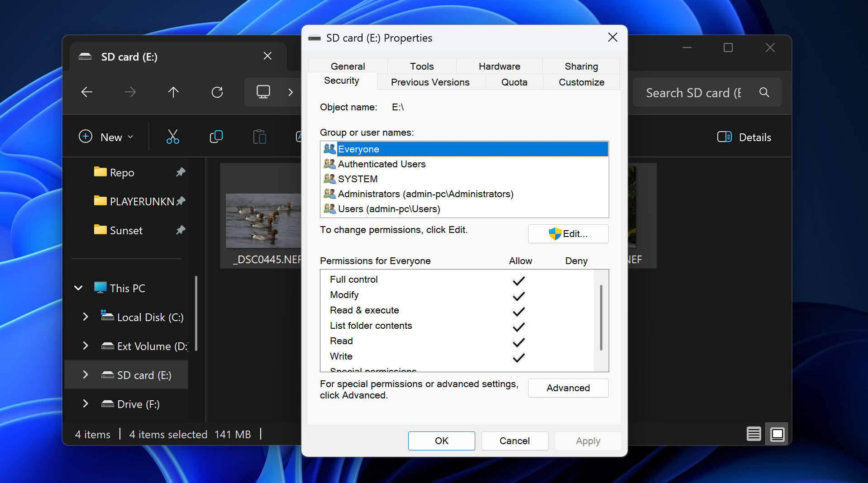
Task: Open Advanced security settings
Action: click(x=568, y=388)
